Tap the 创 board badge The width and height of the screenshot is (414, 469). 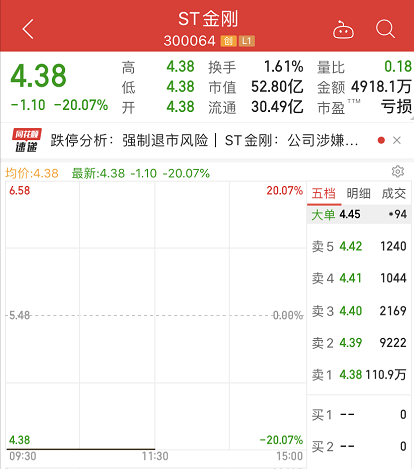[x=228, y=41]
